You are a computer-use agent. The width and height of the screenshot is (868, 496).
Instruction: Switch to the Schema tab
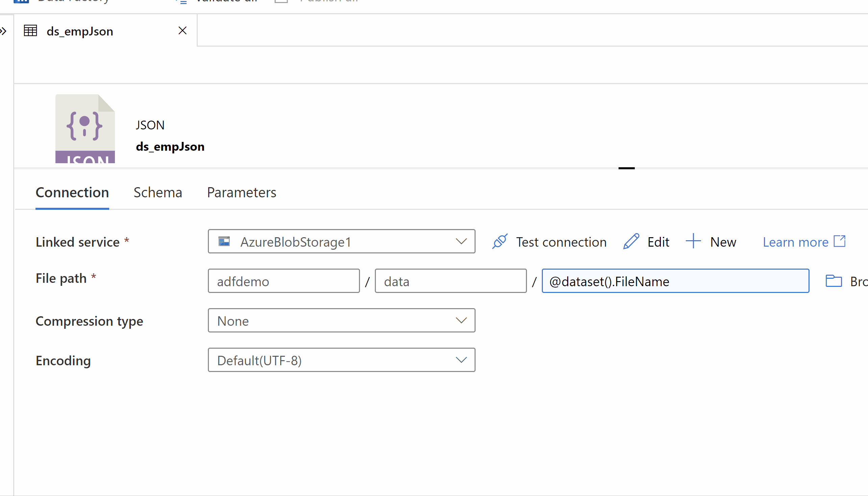(158, 193)
